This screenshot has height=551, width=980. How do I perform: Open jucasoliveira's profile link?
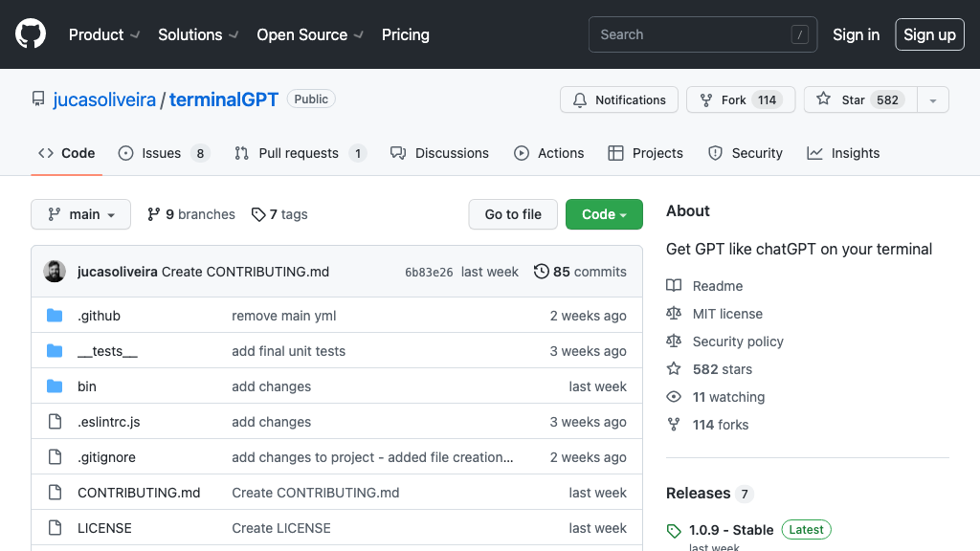(x=104, y=99)
